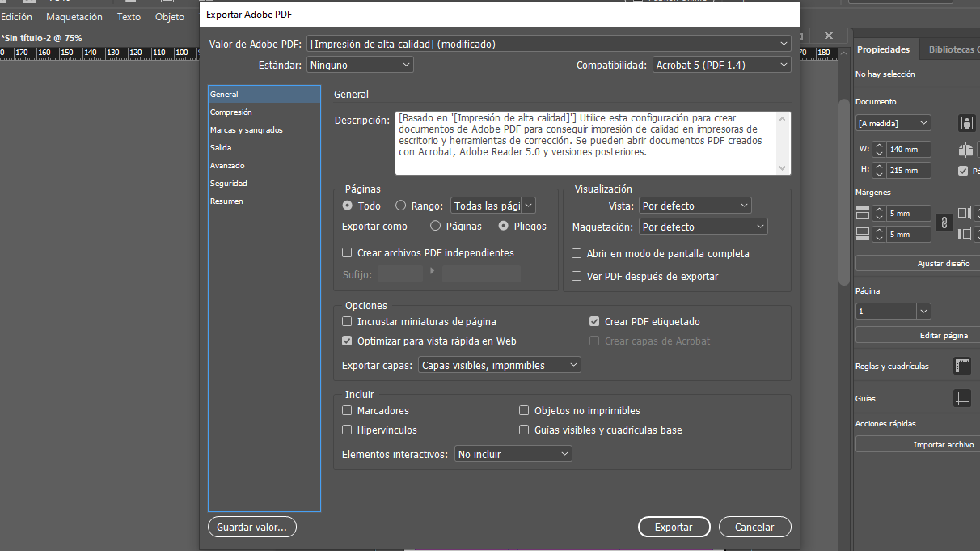Close the Sin título-2 document tab
The image size is (980, 551).
click(x=829, y=36)
